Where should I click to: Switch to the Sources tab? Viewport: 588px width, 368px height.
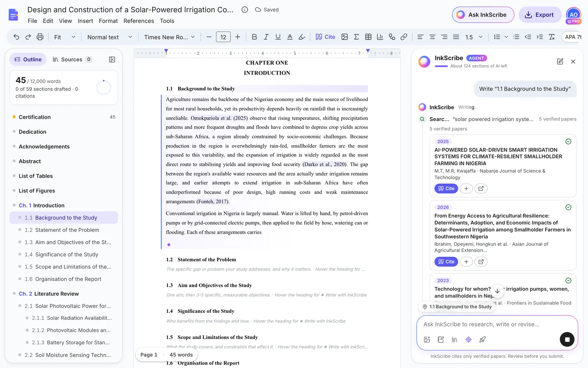tap(72, 59)
